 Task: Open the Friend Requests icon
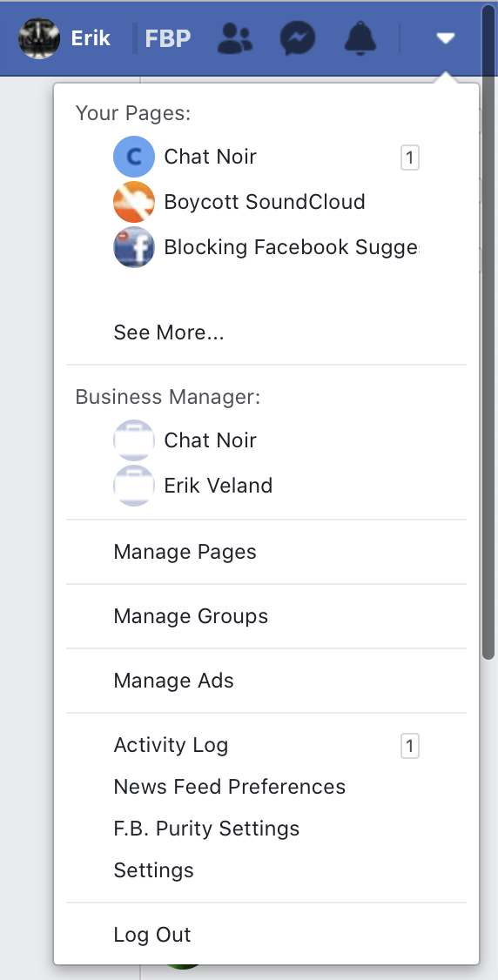[235, 39]
